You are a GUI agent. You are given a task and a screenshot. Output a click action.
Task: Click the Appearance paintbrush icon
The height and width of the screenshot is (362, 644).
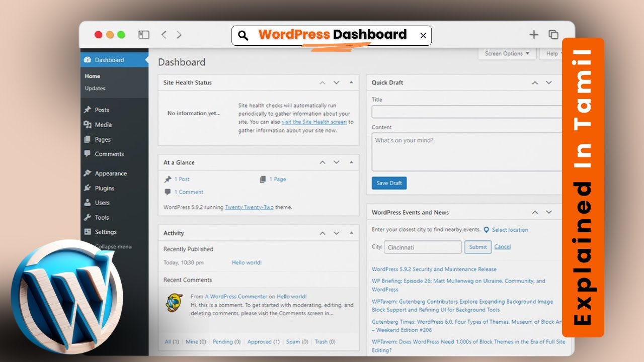pyautogui.click(x=88, y=173)
